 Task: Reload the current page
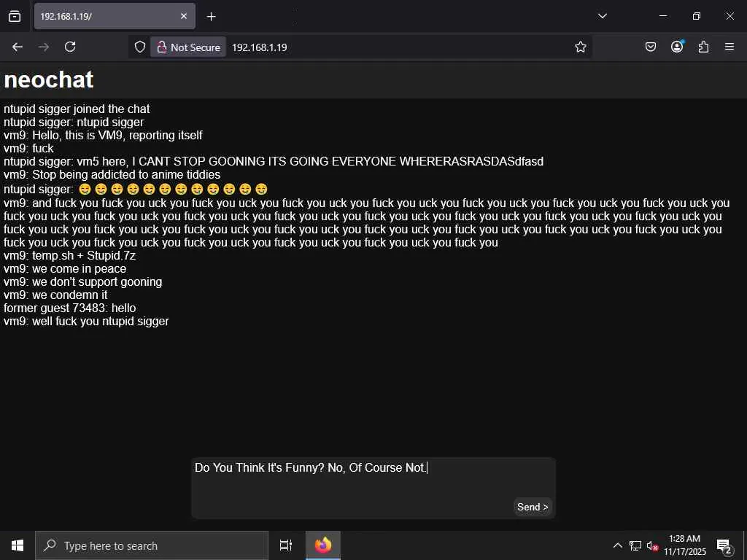pyautogui.click(x=70, y=47)
